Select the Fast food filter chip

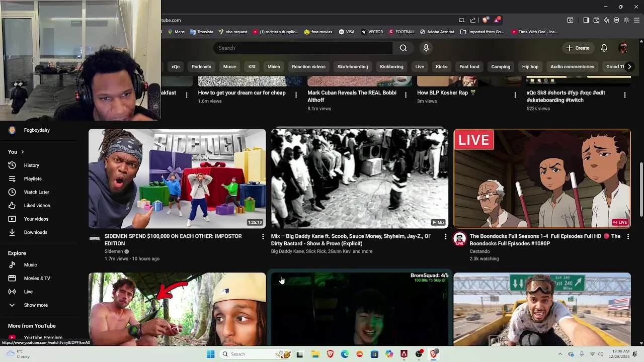point(469,66)
